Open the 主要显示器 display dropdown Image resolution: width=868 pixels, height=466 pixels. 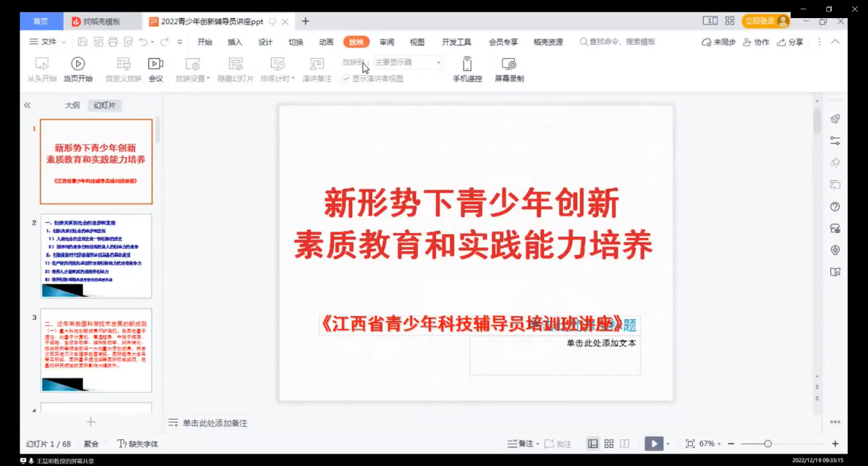tap(407, 63)
